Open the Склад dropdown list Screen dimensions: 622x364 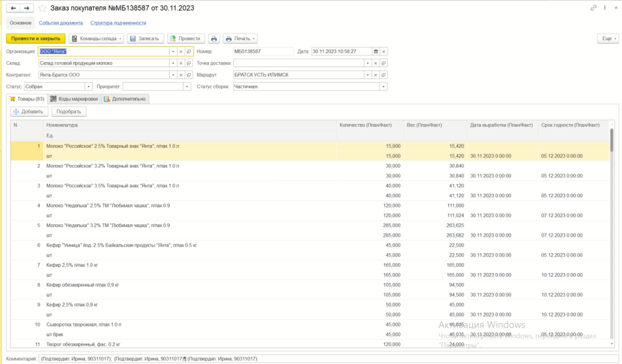173,63
